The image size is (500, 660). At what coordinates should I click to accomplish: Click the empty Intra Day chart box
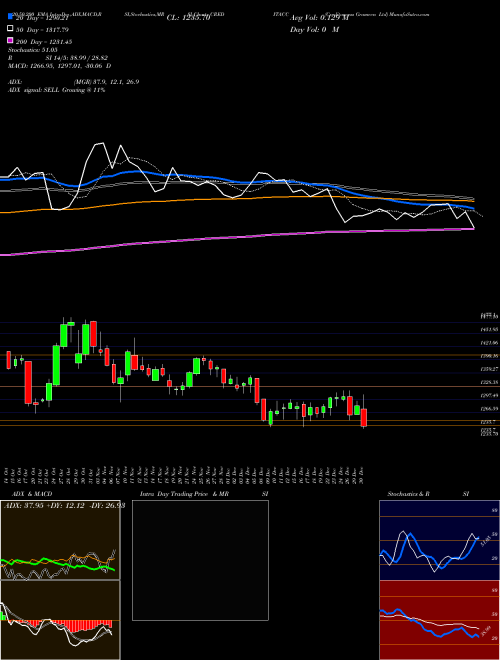[200, 560]
